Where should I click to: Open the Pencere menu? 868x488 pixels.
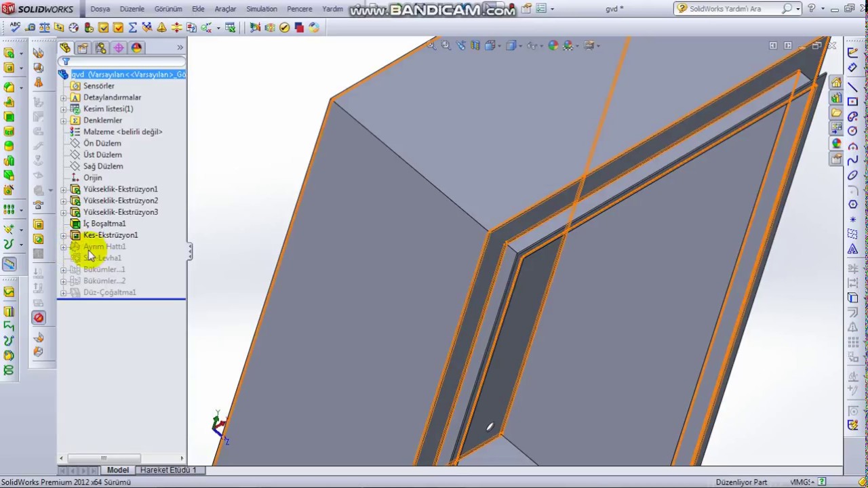pos(300,9)
